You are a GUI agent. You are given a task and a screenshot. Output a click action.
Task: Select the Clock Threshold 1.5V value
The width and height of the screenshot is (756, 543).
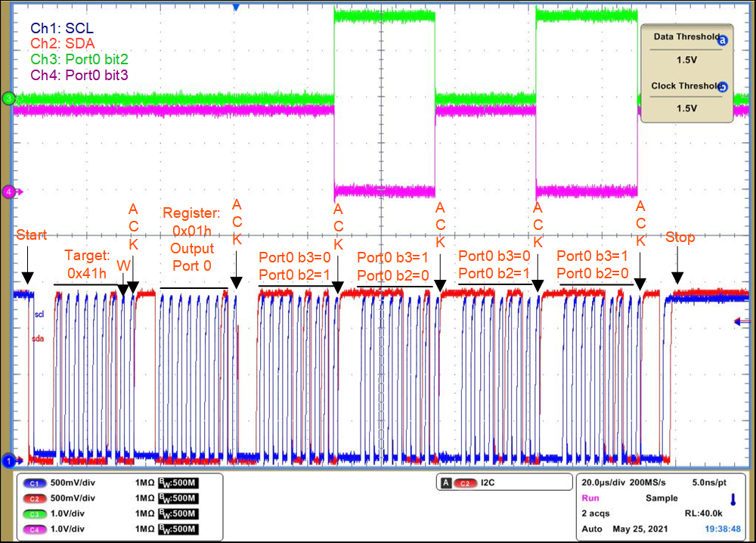686,108
